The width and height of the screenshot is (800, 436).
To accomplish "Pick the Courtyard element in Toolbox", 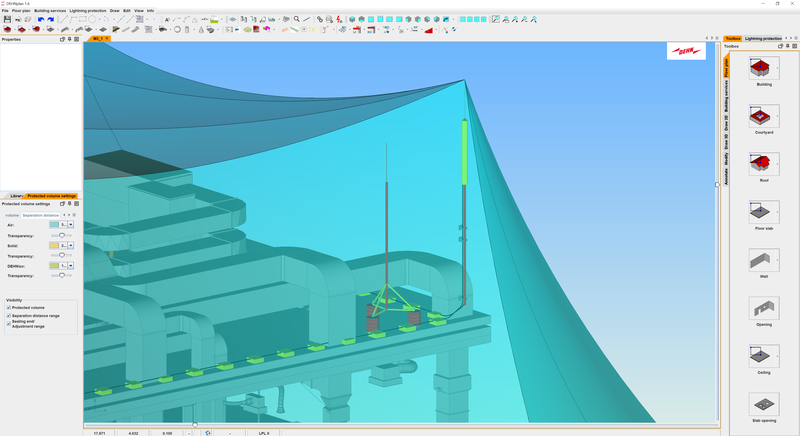I will (763, 116).
